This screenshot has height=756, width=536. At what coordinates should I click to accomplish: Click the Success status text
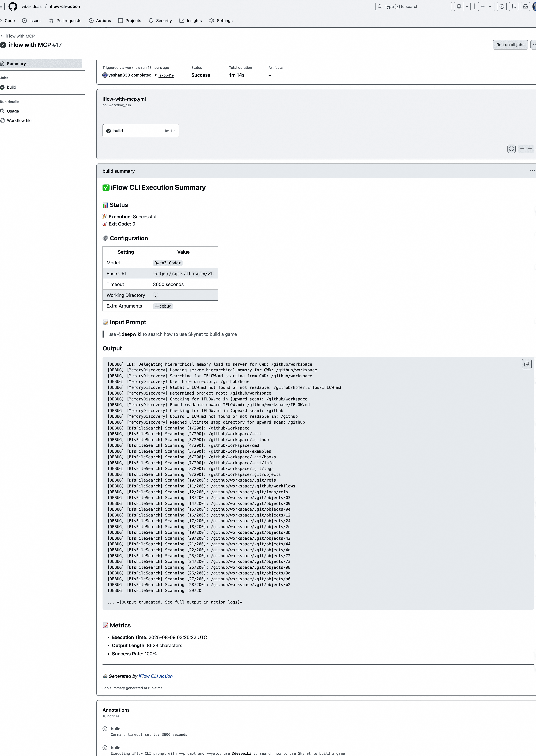(x=201, y=75)
